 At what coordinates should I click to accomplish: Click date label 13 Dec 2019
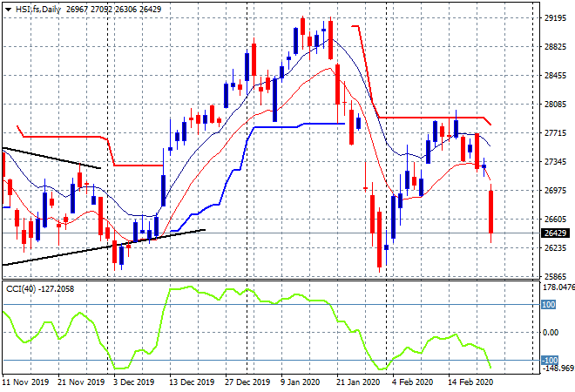[x=192, y=382]
